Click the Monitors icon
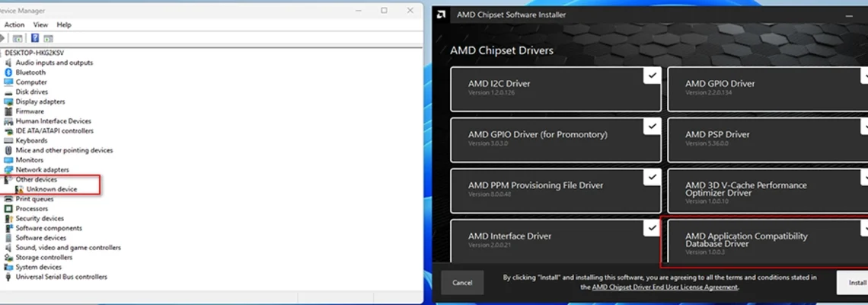 point(8,159)
